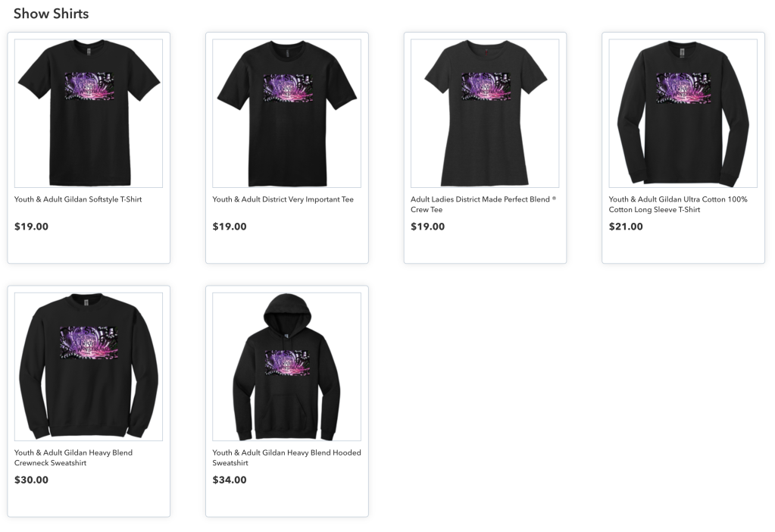
Task: Open the Hooded Sweatshirt product image
Action: [x=286, y=366]
